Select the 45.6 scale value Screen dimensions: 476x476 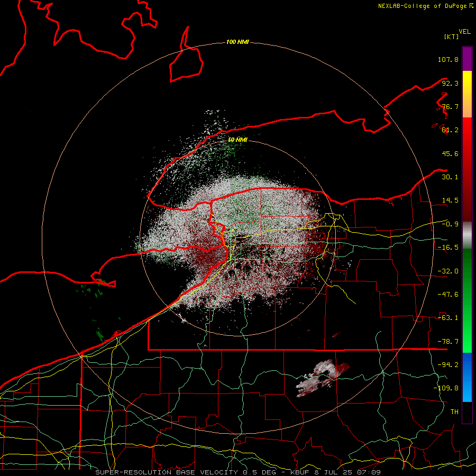point(450,153)
